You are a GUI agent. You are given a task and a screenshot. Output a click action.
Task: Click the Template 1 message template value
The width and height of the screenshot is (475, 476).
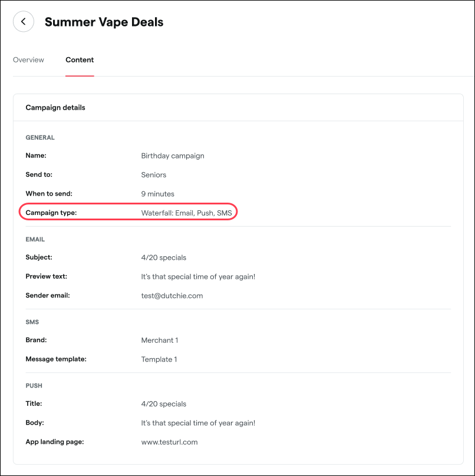click(x=159, y=359)
